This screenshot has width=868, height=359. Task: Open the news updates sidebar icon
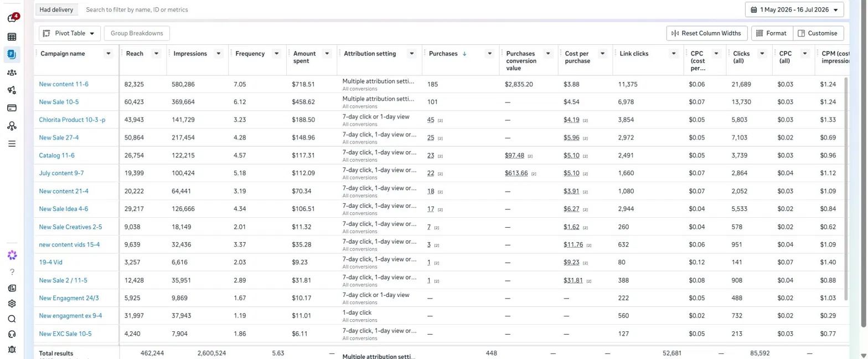pos(12,288)
